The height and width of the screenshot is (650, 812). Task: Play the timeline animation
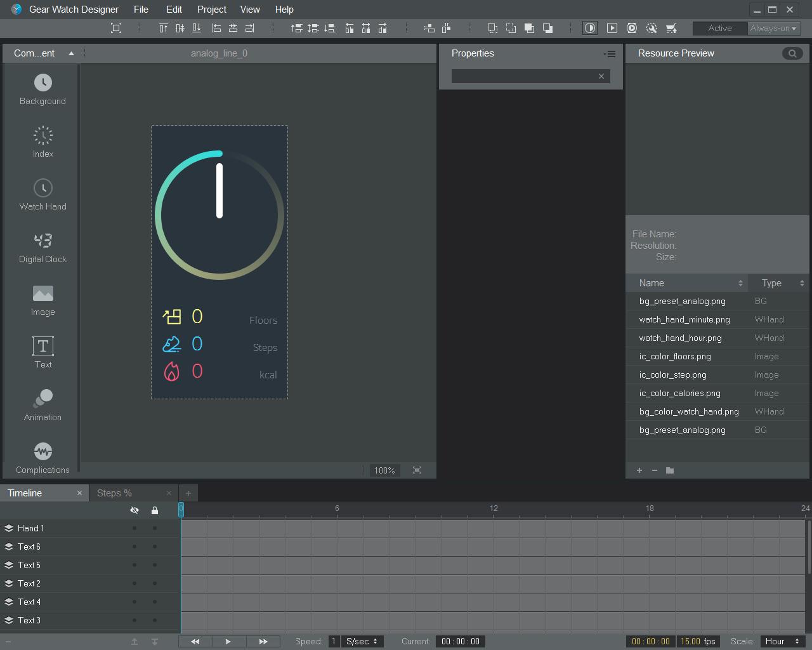228,641
